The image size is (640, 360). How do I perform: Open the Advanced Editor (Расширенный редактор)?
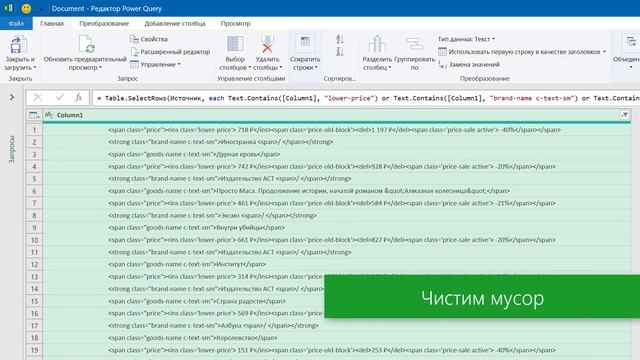click(170, 52)
